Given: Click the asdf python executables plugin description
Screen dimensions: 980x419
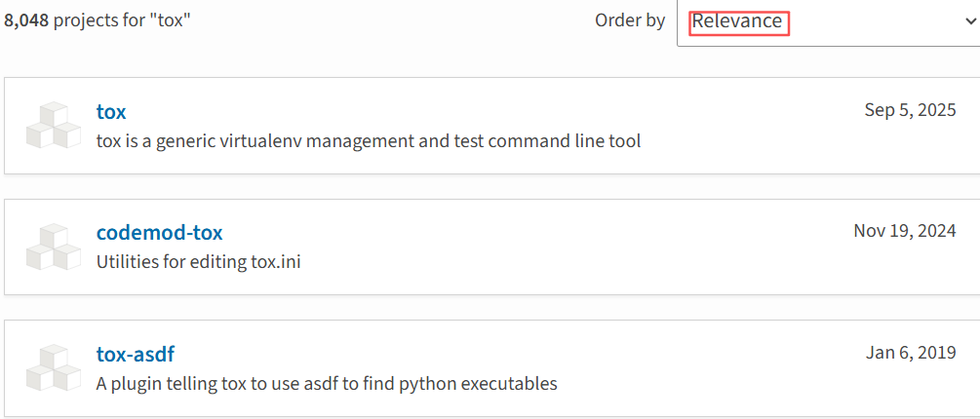Looking at the screenshot, I should [327, 383].
